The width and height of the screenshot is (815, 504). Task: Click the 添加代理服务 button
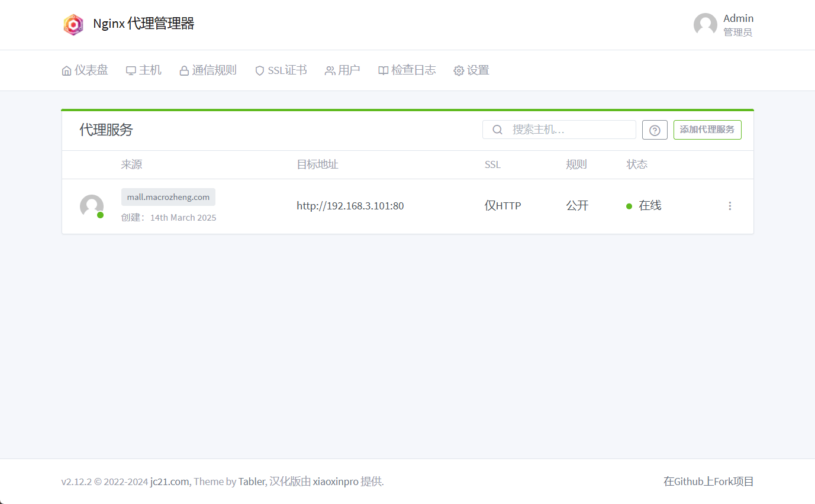[x=707, y=130]
